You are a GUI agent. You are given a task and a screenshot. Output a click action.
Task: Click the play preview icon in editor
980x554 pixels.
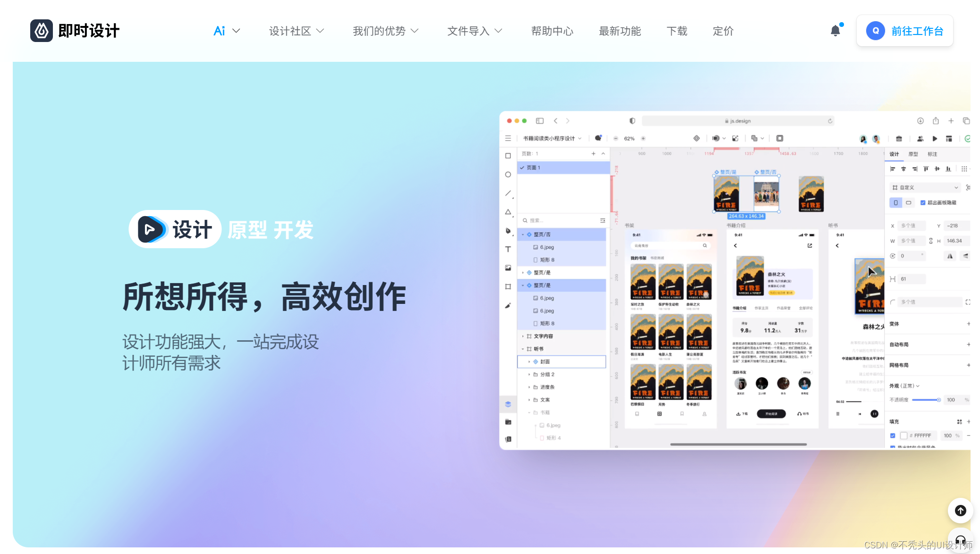click(x=935, y=139)
